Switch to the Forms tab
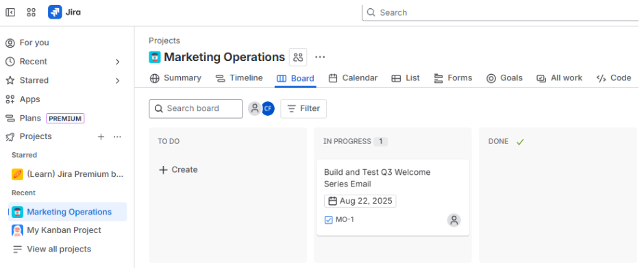The height and width of the screenshot is (268, 644). (453, 78)
